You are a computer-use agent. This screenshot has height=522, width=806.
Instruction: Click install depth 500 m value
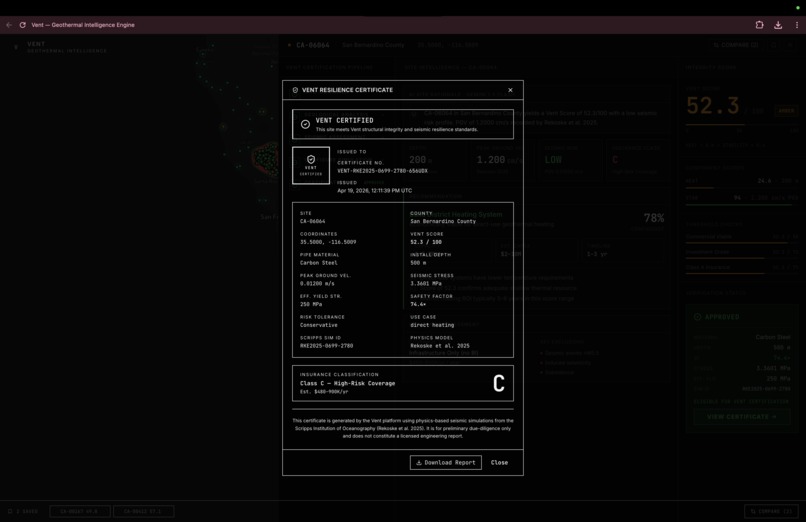(x=418, y=263)
